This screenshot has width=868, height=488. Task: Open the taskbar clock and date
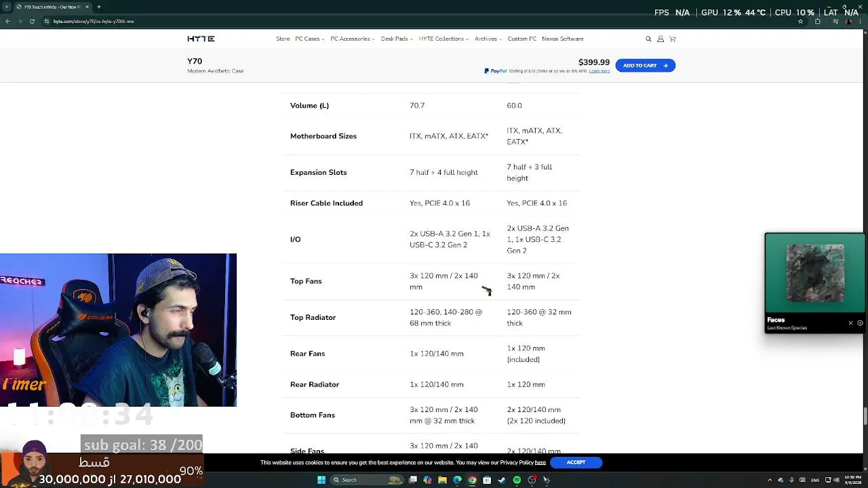tap(852, 481)
